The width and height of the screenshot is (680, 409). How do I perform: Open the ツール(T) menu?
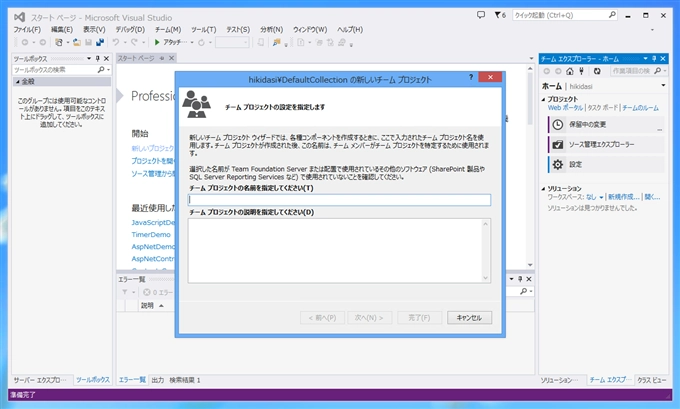click(204, 29)
